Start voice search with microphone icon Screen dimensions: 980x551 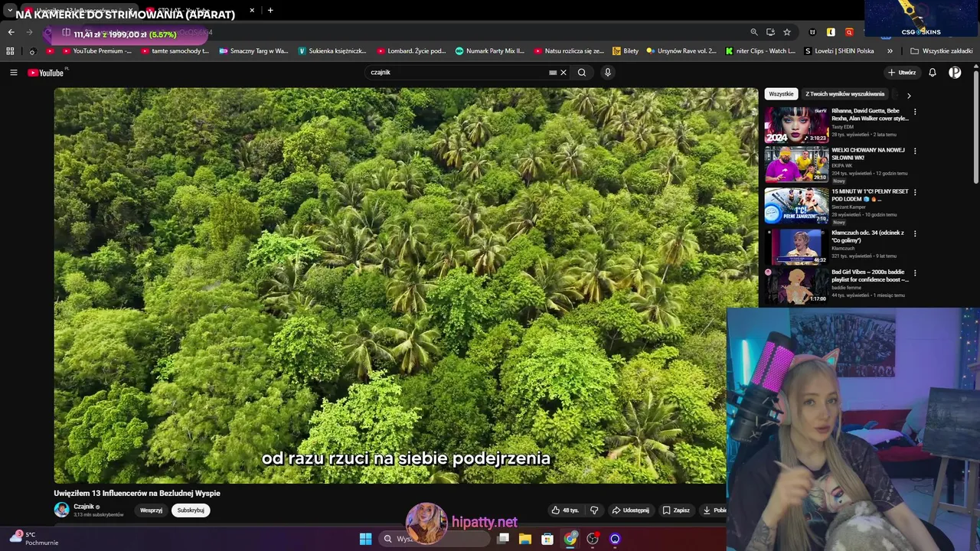click(x=608, y=73)
